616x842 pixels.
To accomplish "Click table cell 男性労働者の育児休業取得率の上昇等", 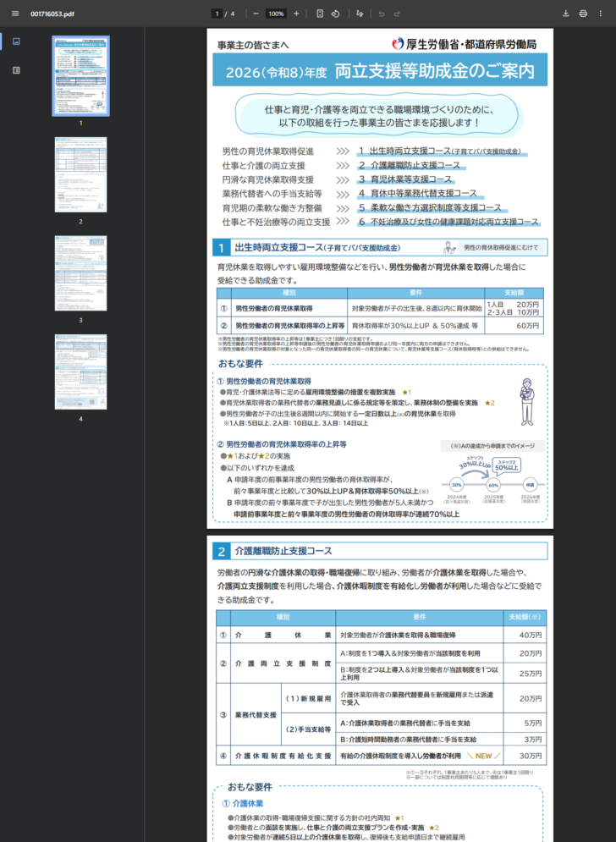I will (290, 326).
